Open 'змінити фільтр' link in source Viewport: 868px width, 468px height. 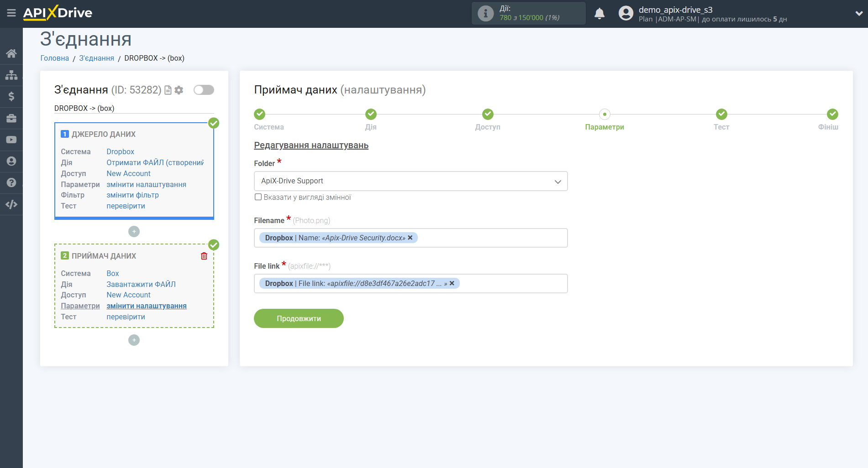click(132, 195)
